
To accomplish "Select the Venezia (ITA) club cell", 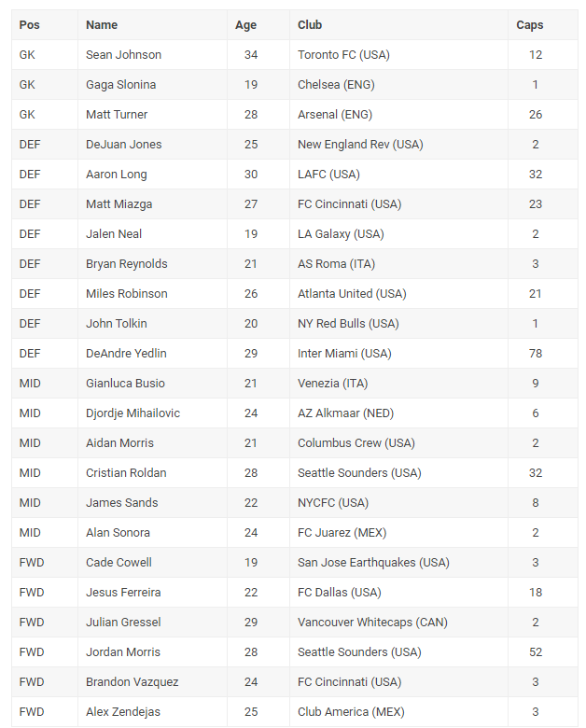I will (x=333, y=384).
